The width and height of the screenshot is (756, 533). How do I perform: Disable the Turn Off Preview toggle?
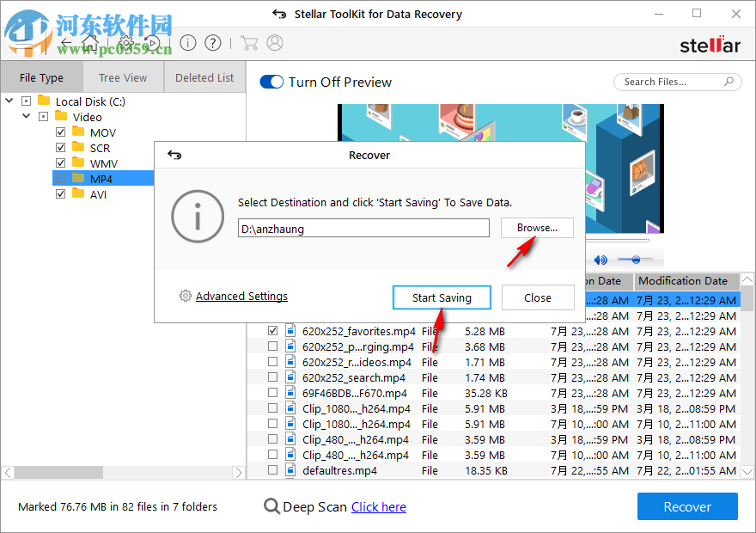(x=271, y=82)
